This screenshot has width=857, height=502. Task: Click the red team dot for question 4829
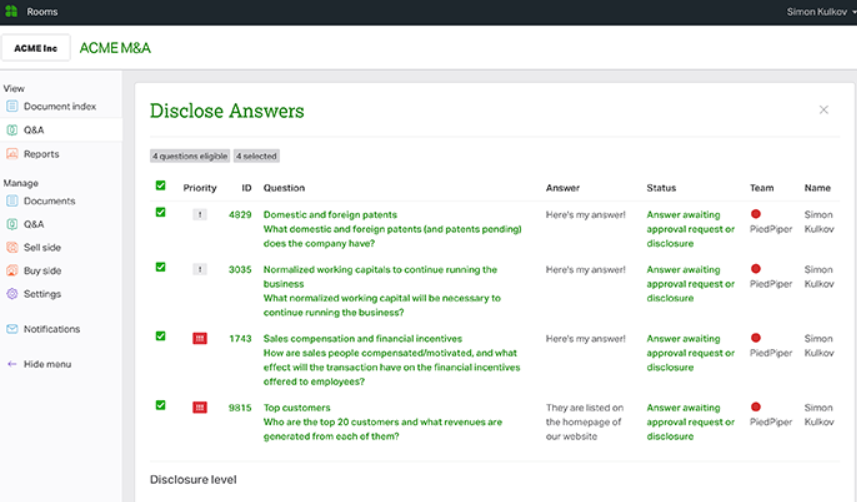(756, 214)
